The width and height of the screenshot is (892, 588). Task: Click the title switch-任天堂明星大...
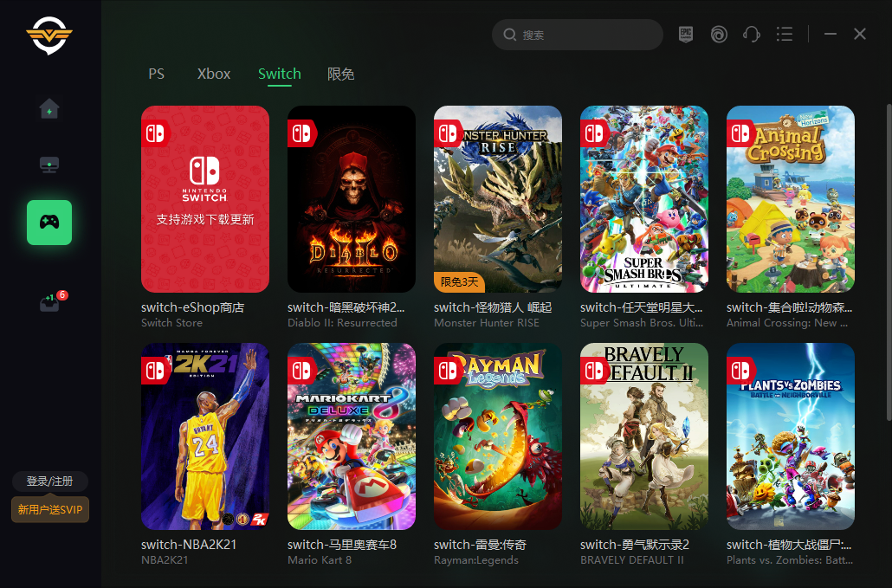pos(641,307)
